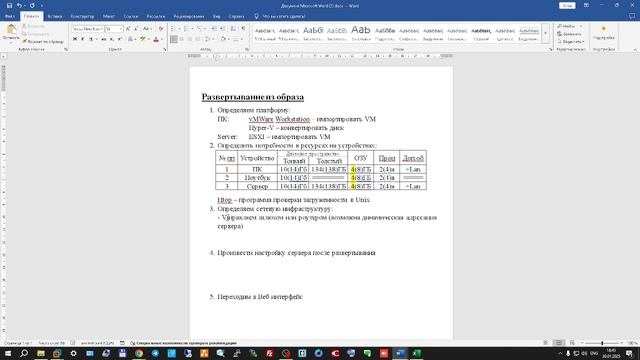The image size is (640, 360).
Task: Click Format Painter (Формат по образцу)
Action: 43,42
